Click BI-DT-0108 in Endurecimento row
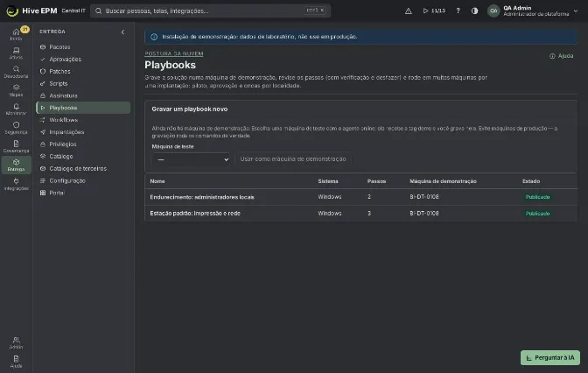Image resolution: width=588 pixels, height=373 pixels. coord(424,197)
